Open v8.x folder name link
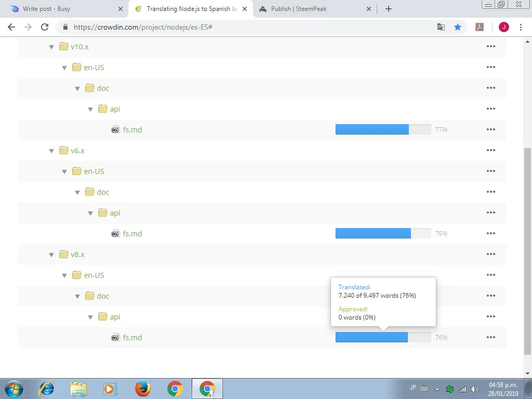Screen dimensions: 532x399 [x=78, y=254]
